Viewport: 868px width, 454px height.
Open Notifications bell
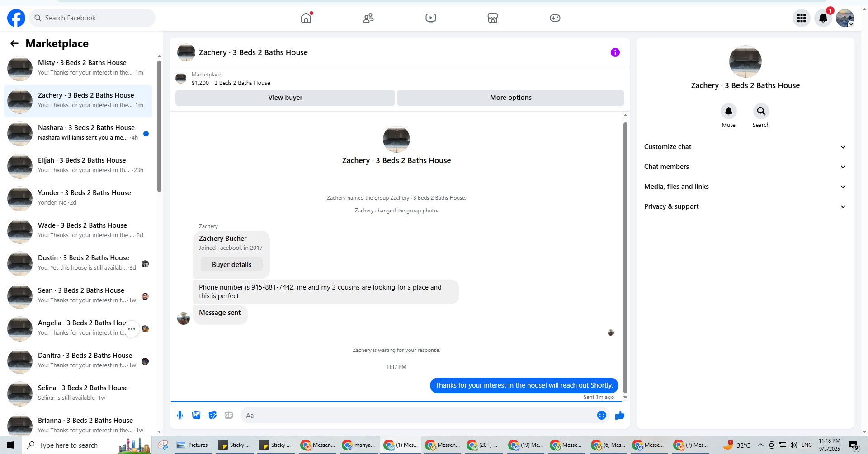[823, 18]
